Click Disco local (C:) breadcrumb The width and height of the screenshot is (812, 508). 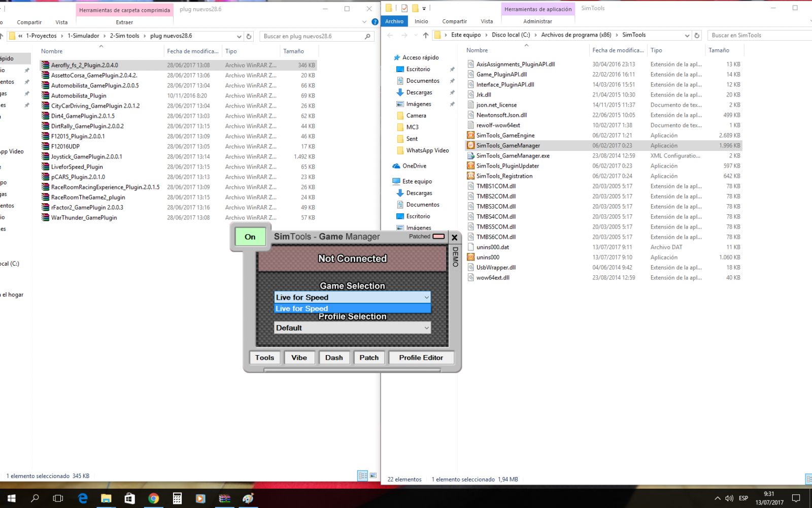tap(511, 35)
